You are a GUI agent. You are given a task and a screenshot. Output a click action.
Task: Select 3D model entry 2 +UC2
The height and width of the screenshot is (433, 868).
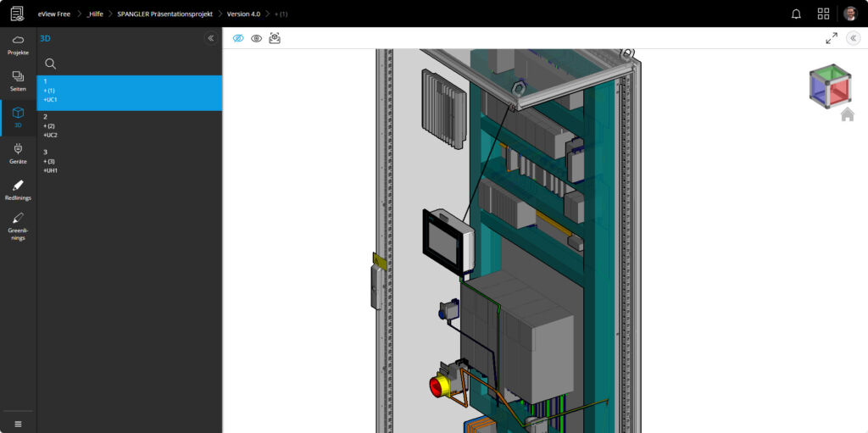click(51, 125)
